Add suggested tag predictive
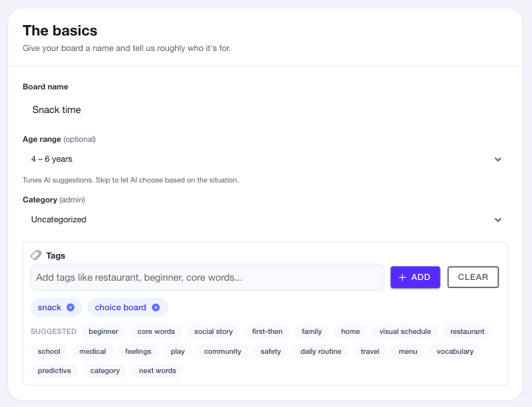This screenshot has width=532, height=407. tap(55, 371)
